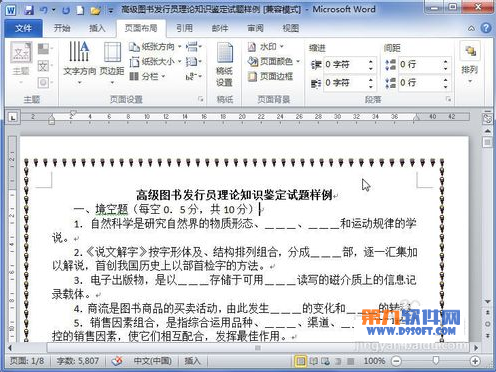Select the Print Layout view button
Viewport: 496px width, 372px height.
click(300, 361)
